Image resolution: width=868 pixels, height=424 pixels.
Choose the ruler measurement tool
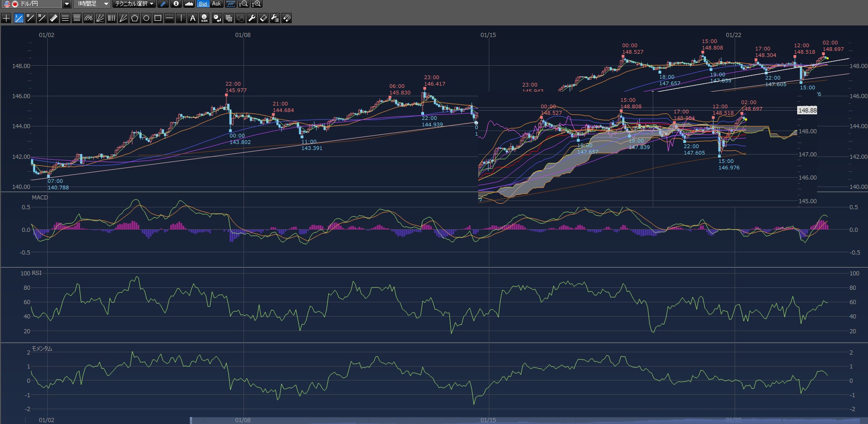pyautogui.click(x=53, y=19)
